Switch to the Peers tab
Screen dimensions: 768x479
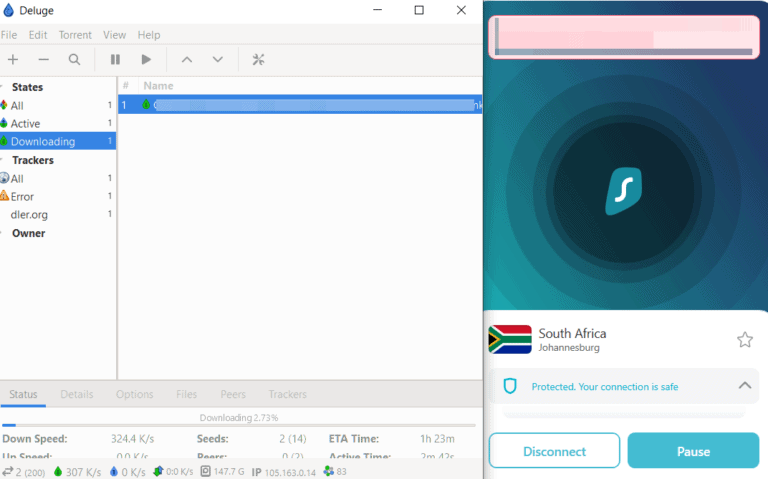(x=233, y=394)
